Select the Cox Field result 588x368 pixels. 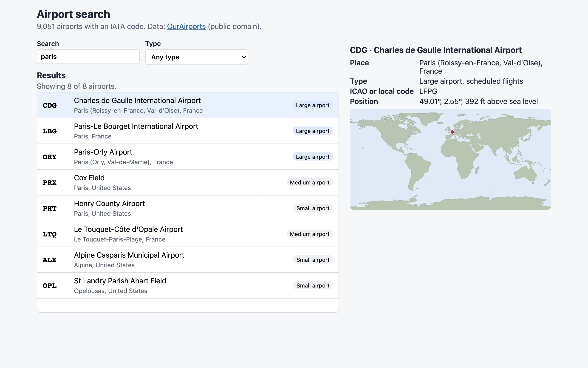click(x=188, y=183)
